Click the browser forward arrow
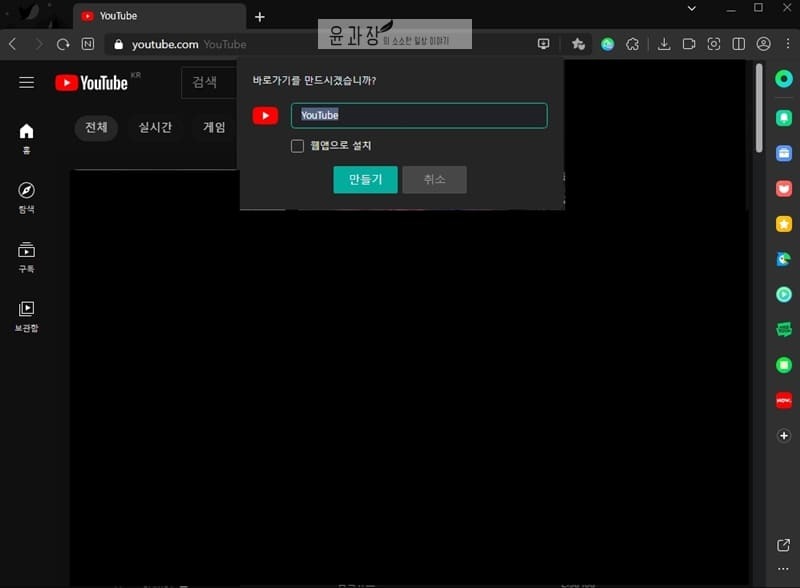The image size is (800, 588). [x=39, y=44]
